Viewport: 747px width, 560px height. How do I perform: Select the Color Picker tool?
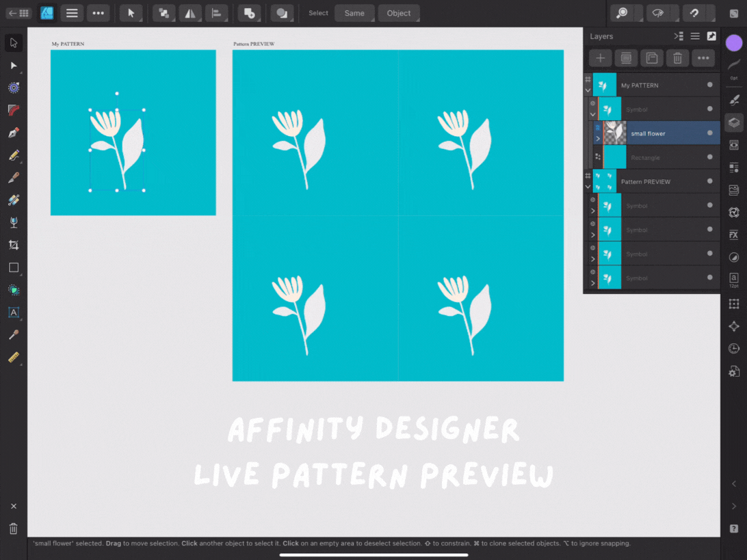tap(14, 335)
